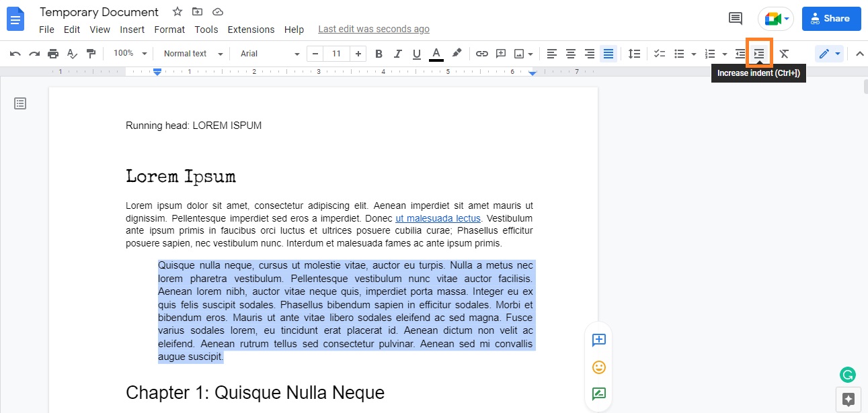Open the text color picker
Viewport: 868px width, 413px height.
(436, 53)
